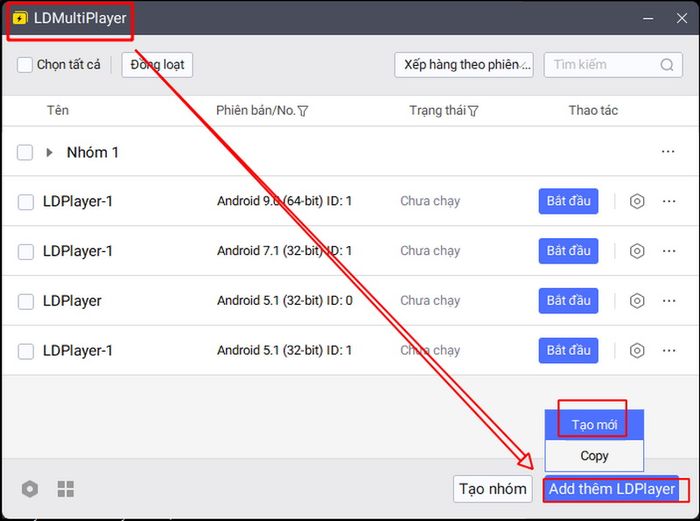Choose Tạo mới from the popup menu

tap(594, 425)
